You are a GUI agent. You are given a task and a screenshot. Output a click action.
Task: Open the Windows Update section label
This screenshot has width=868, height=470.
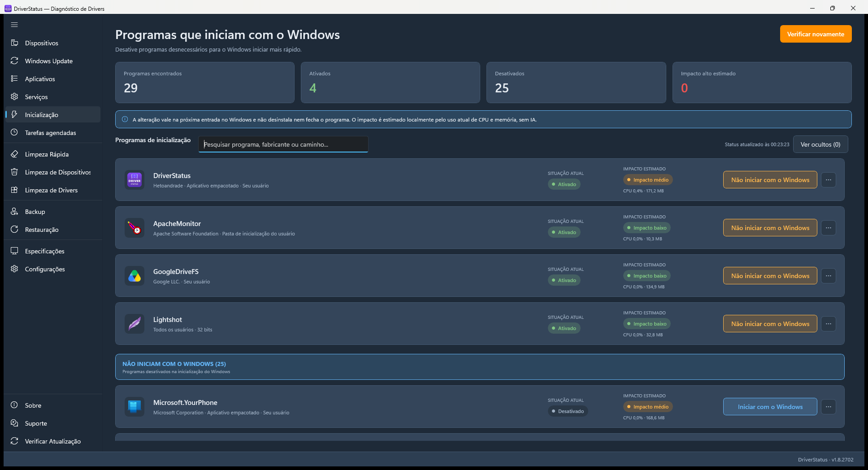click(x=49, y=61)
